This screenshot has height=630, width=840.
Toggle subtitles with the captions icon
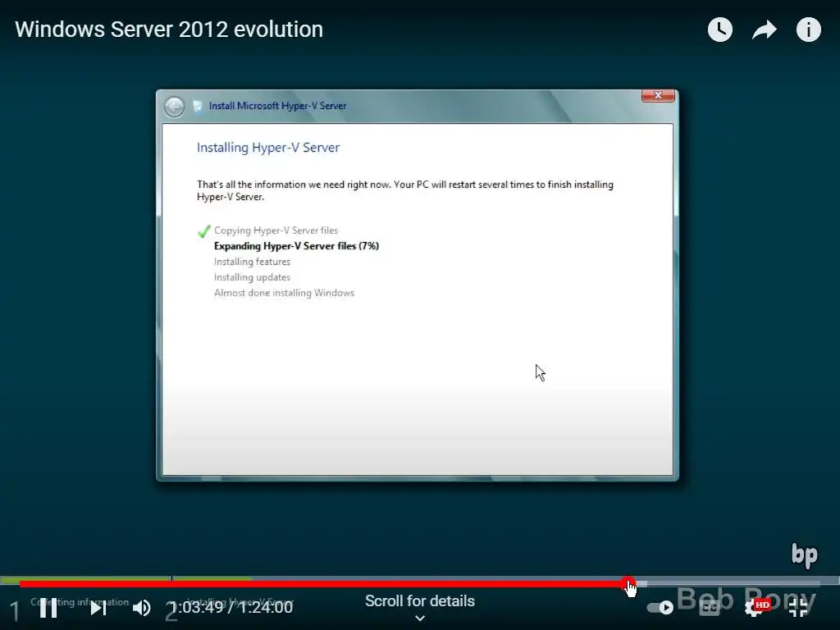tap(710, 608)
